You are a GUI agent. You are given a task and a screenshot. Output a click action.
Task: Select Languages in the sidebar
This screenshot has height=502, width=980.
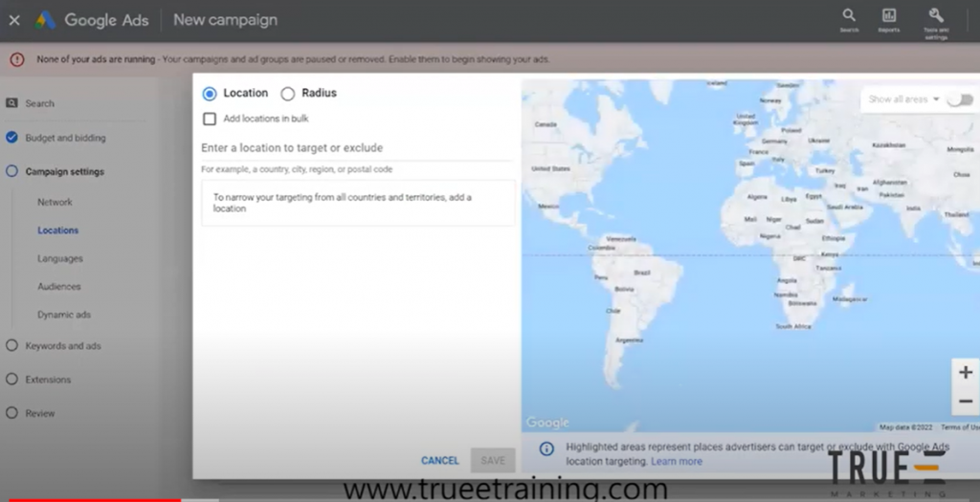59,259
